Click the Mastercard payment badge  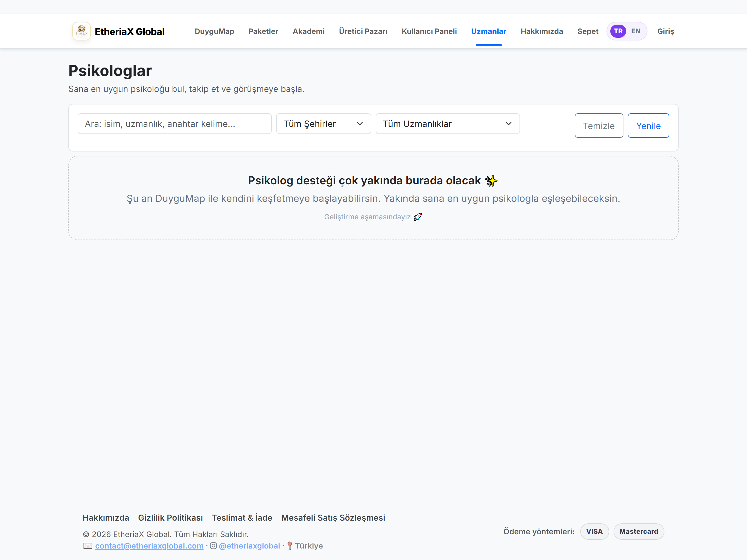639,531
